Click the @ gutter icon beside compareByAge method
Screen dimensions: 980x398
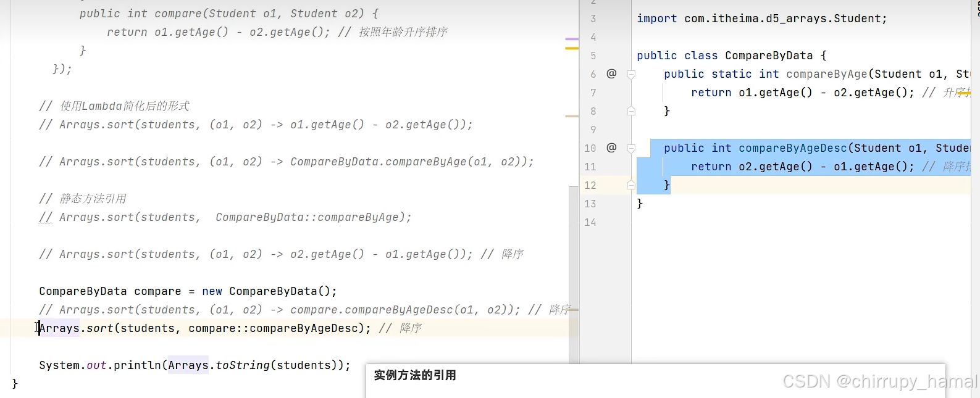(x=611, y=73)
